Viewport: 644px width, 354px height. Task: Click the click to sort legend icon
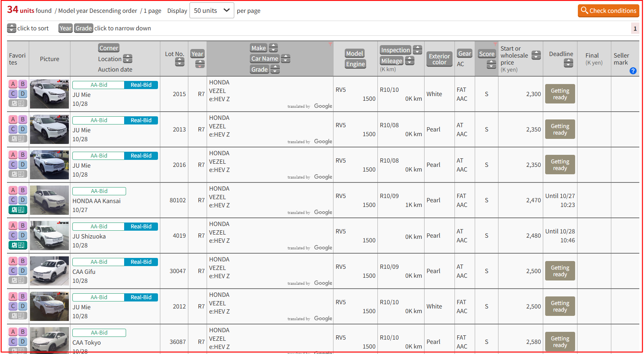[x=12, y=28]
